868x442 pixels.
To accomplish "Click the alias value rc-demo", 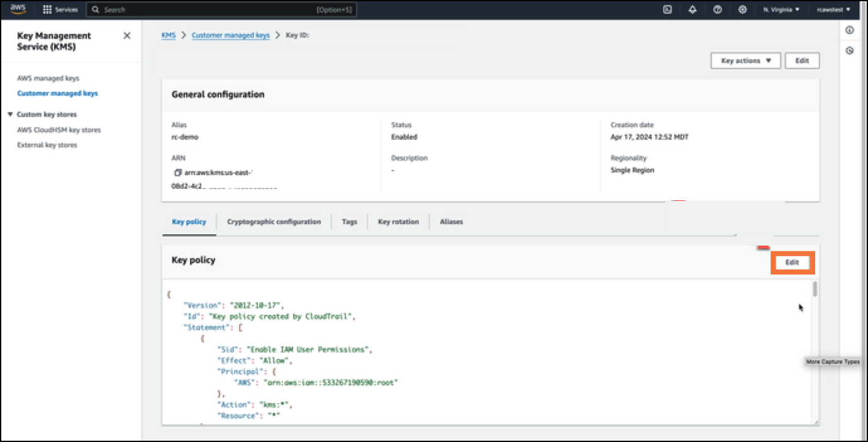I will pos(185,137).
